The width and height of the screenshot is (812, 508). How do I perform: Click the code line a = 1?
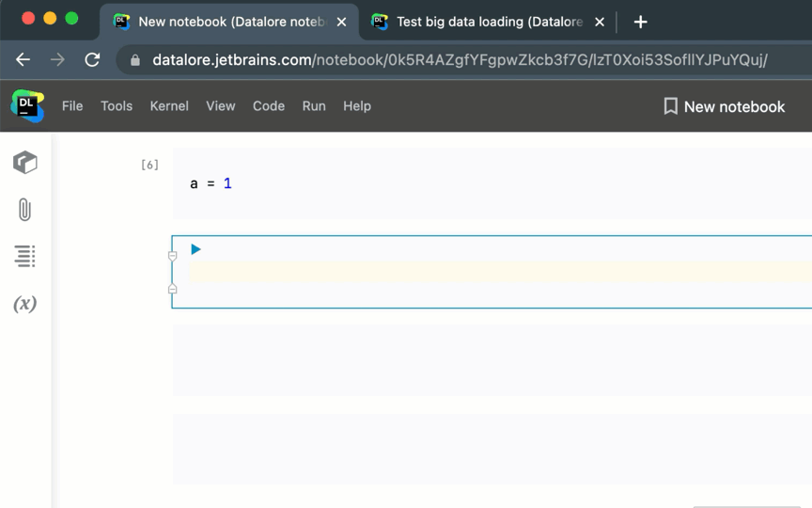(x=211, y=183)
